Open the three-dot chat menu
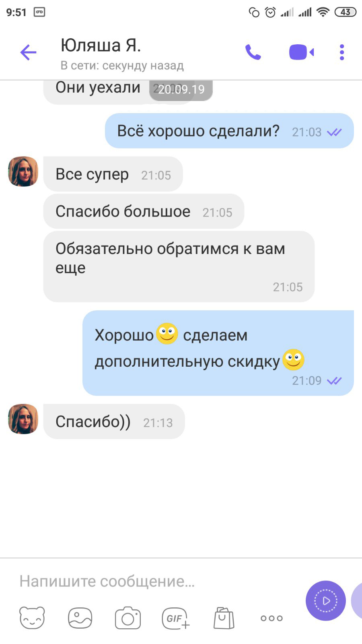Viewport: 362px width, 644px height. tap(342, 52)
